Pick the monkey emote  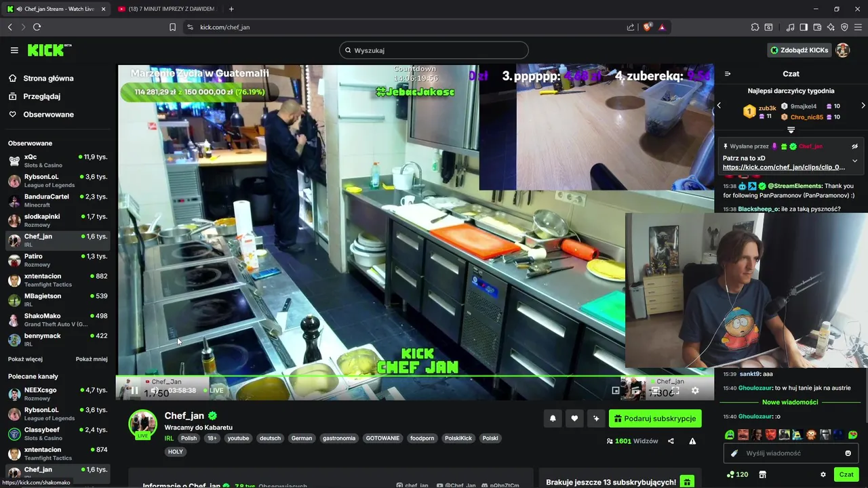click(x=811, y=434)
